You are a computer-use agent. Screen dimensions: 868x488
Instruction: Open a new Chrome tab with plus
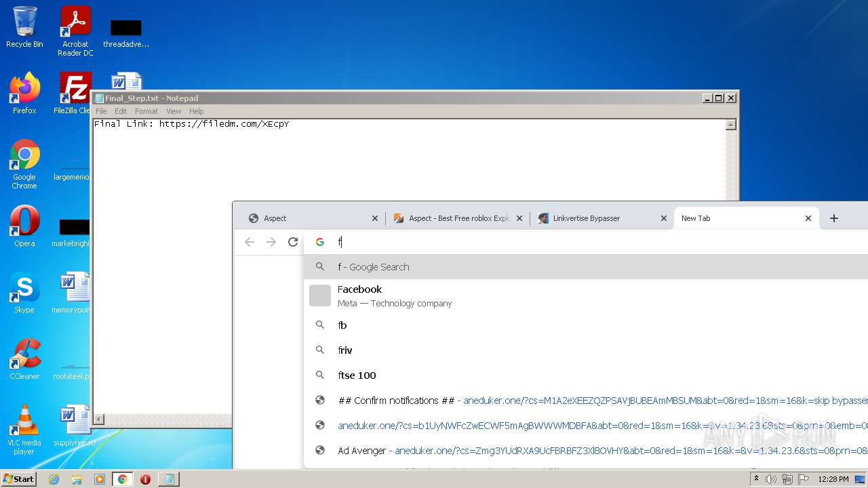coord(834,218)
